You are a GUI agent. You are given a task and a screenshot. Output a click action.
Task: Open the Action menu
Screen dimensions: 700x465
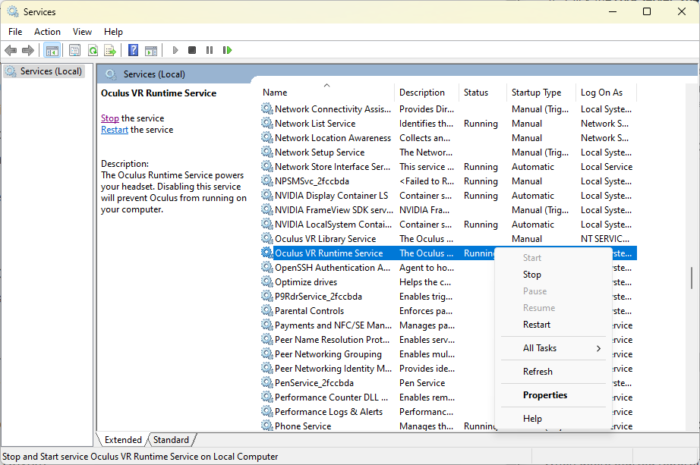pyautogui.click(x=47, y=32)
